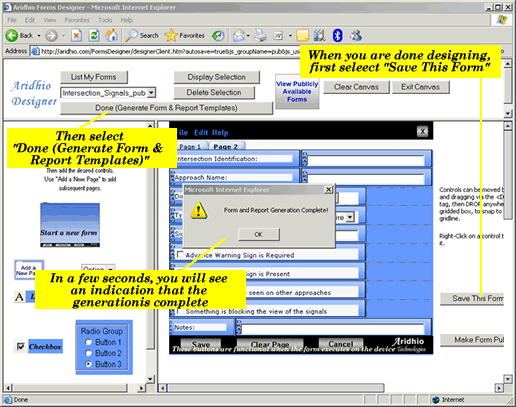Click the Forward arrow icon
Screen dimensions: 516x407
[x=51, y=35]
